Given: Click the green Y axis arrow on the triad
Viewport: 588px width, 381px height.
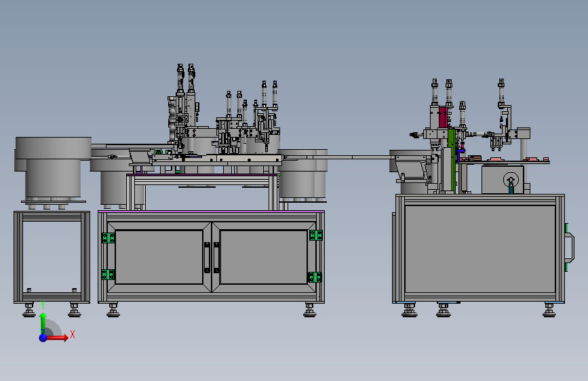Looking at the screenshot, I should (x=43, y=322).
